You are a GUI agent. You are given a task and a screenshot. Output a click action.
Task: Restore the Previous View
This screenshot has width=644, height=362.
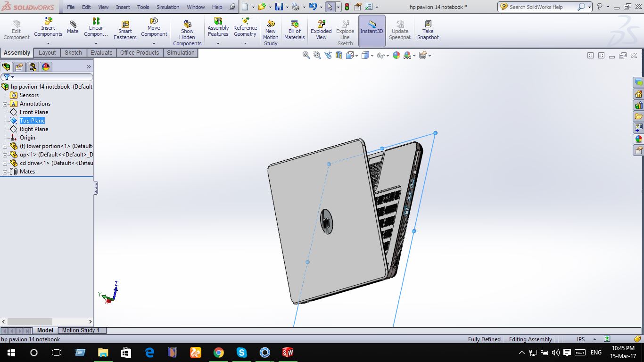pyautogui.click(x=328, y=55)
